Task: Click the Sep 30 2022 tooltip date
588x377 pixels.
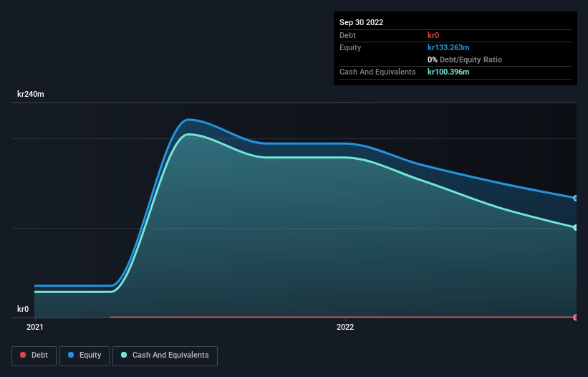Action: tap(361, 22)
